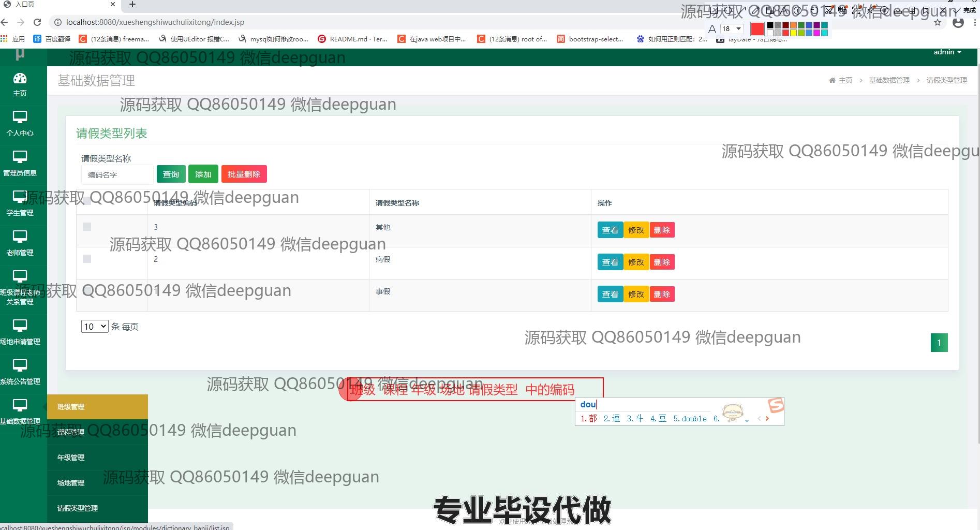Open the font size 18 dropdown

click(x=732, y=29)
